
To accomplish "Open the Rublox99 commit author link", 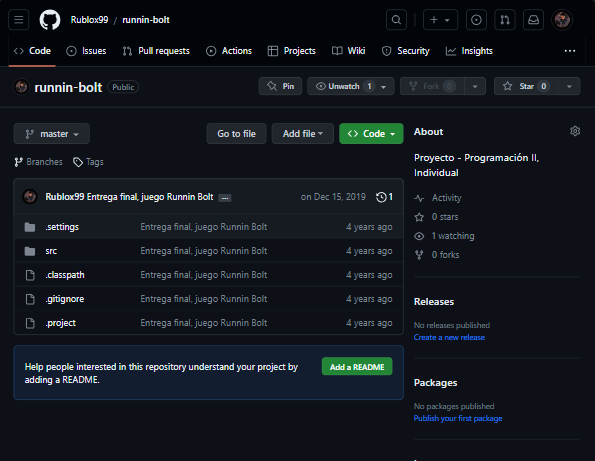I will tap(65, 197).
